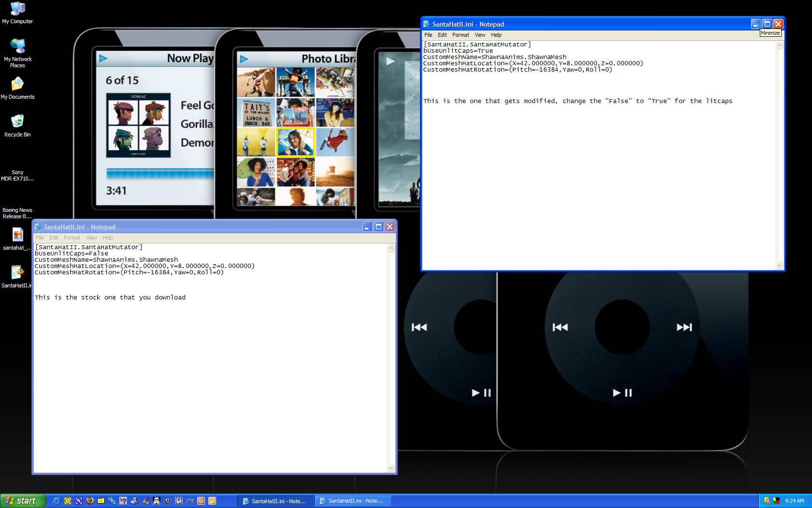This screenshot has height=508, width=812.
Task: Click the question mark Quick Launch icon
Action: [x=123, y=501]
